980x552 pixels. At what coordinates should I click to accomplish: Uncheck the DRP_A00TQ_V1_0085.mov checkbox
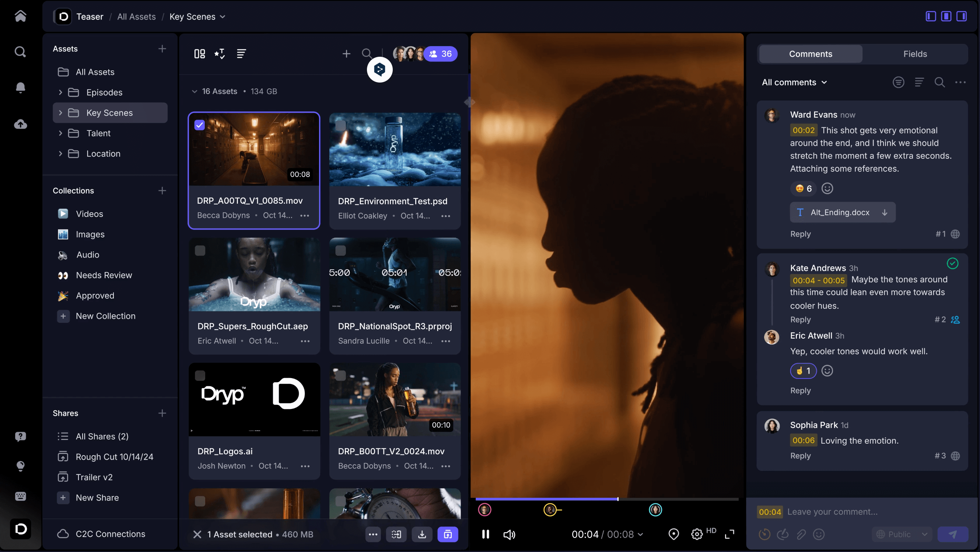(200, 125)
